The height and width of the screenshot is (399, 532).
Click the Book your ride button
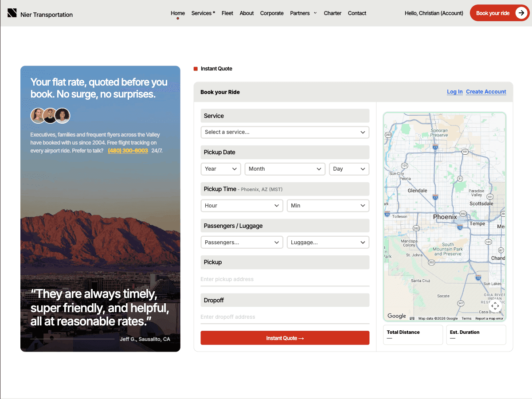point(500,13)
